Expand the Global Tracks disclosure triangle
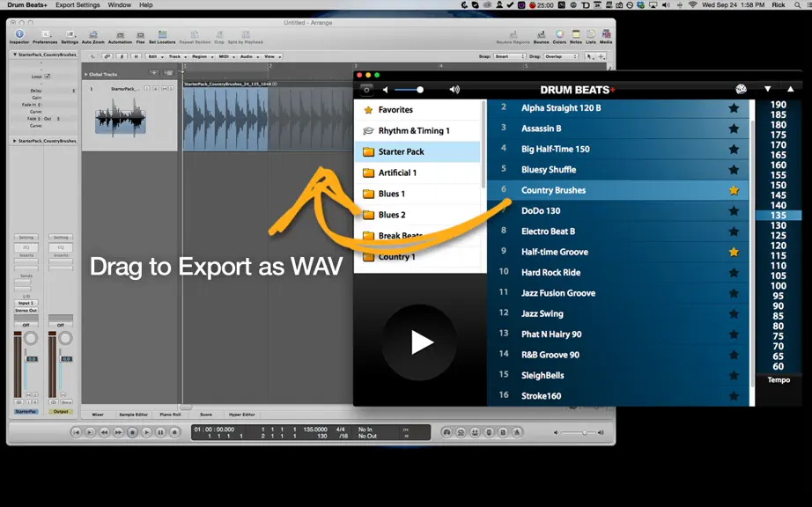This screenshot has height=507, width=812. (86, 75)
